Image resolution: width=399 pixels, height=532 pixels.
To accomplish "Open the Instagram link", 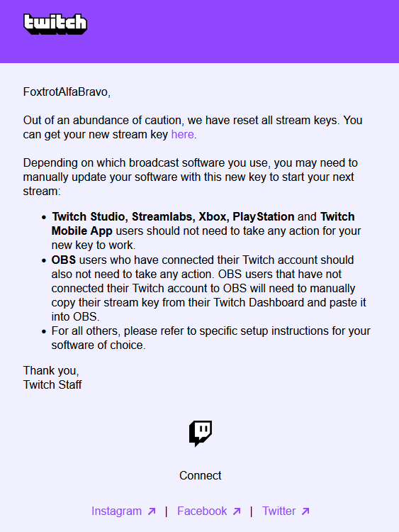I will point(117,511).
